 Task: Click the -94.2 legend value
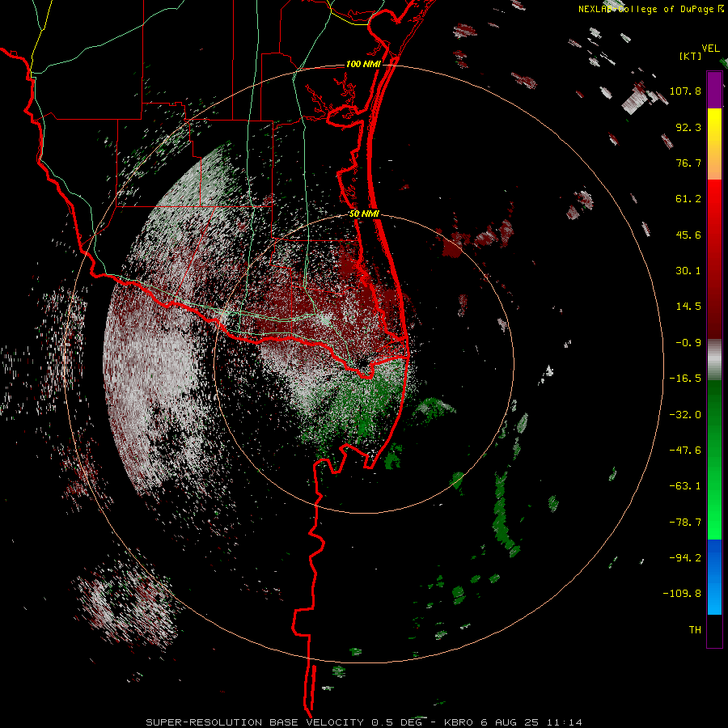coord(685,557)
